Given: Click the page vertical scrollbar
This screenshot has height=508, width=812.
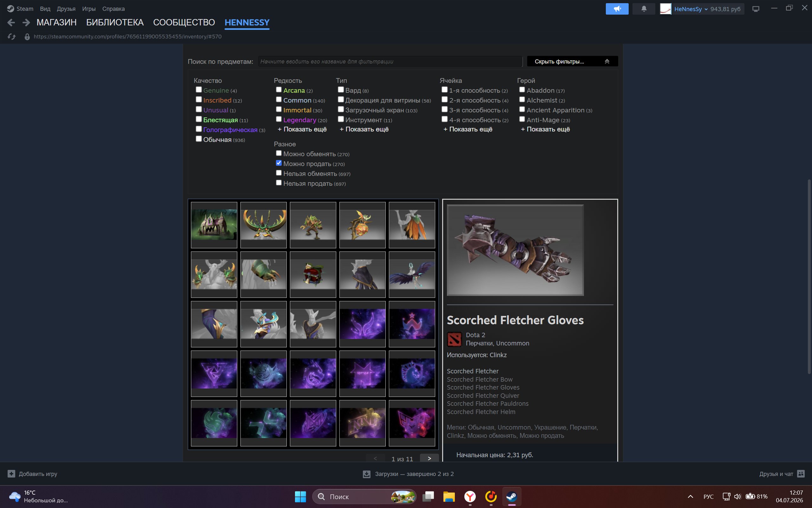Looking at the screenshot, I should (x=809, y=277).
